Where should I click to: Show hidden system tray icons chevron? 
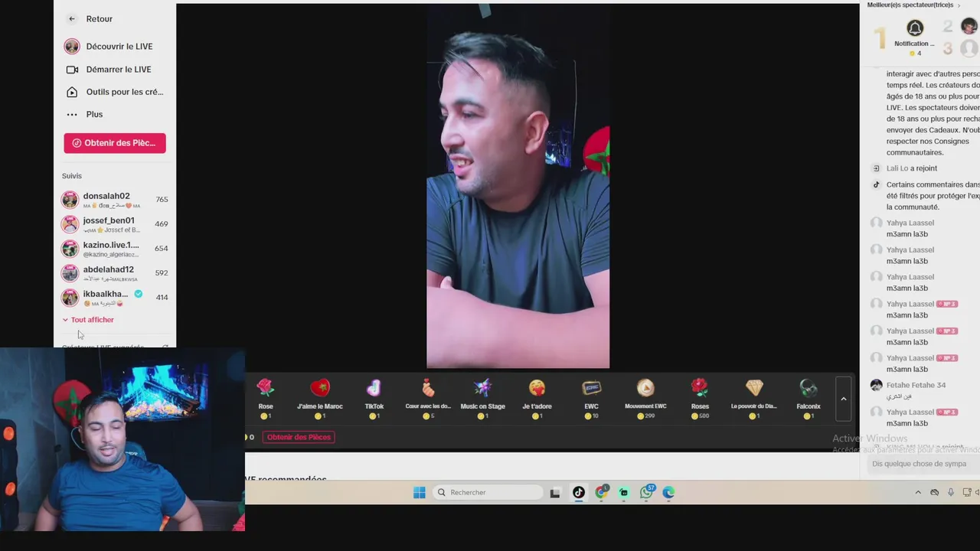coord(918,493)
